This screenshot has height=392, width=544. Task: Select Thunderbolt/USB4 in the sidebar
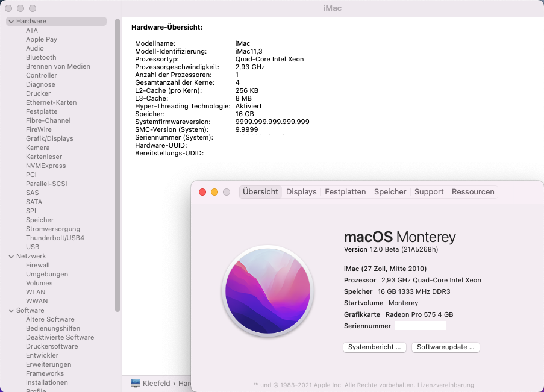[x=55, y=238]
